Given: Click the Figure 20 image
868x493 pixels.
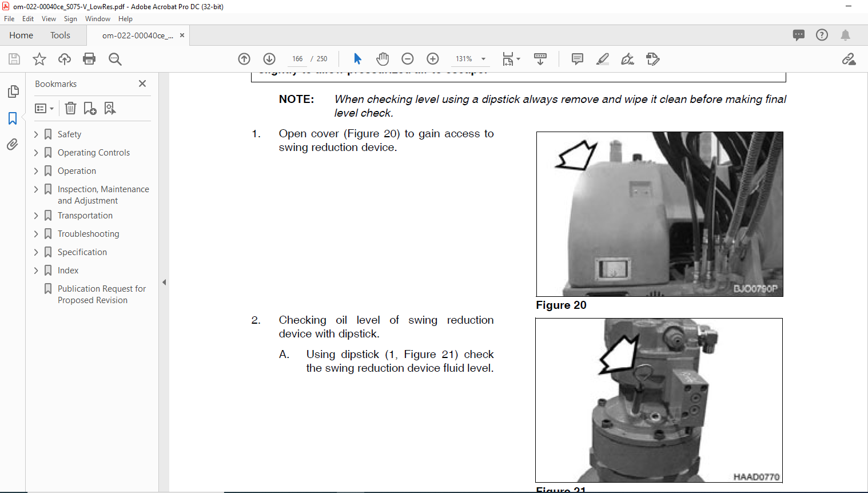Looking at the screenshot, I should tap(660, 214).
